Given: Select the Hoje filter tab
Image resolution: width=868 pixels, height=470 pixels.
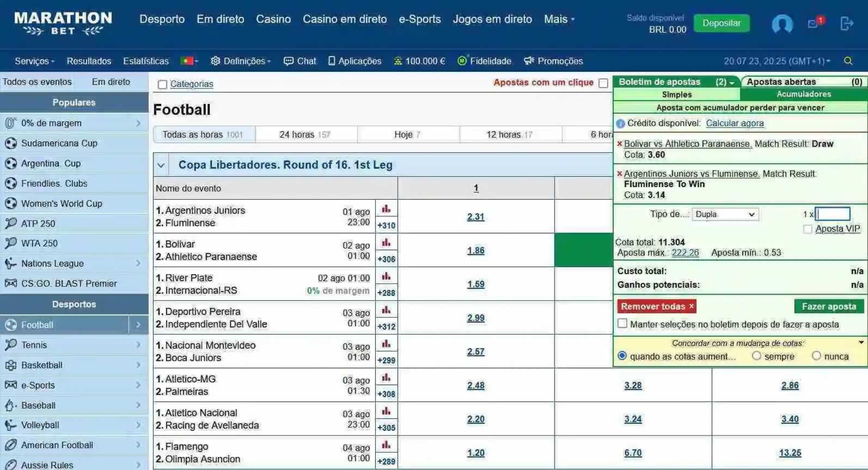Looking at the screenshot, I should pyautogui.click(x=408, y=134).
